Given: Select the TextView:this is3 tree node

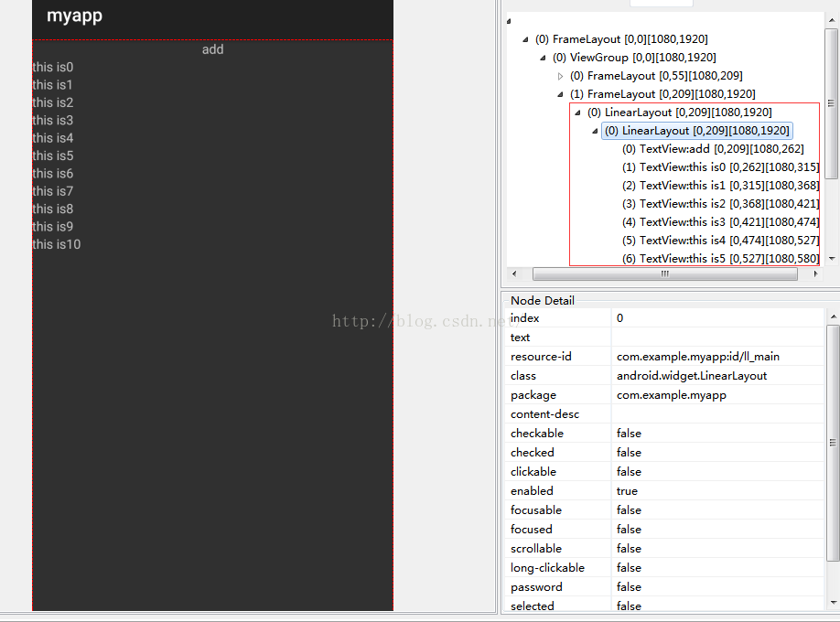Looking at the screenshot, I should tap(720, 222).
